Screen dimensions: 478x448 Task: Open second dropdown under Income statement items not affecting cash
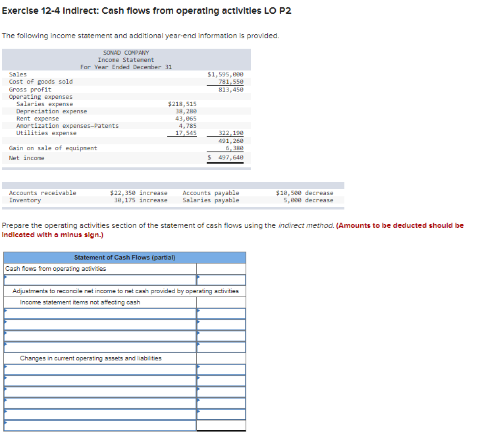point(100,325)
